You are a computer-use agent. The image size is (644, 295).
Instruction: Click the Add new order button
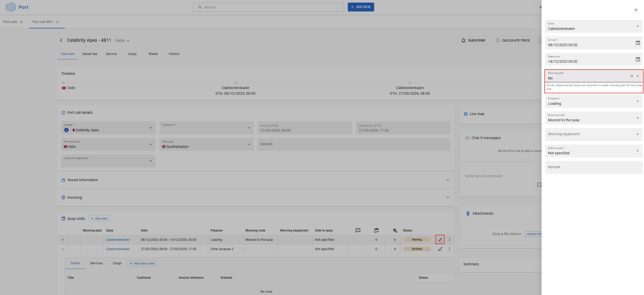click(142, 264)
